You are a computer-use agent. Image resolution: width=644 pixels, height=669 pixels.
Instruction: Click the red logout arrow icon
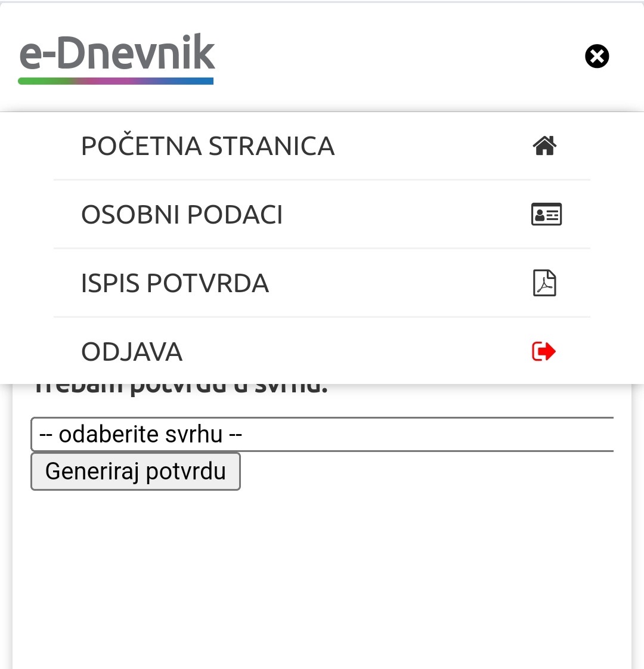coord(544,352)
